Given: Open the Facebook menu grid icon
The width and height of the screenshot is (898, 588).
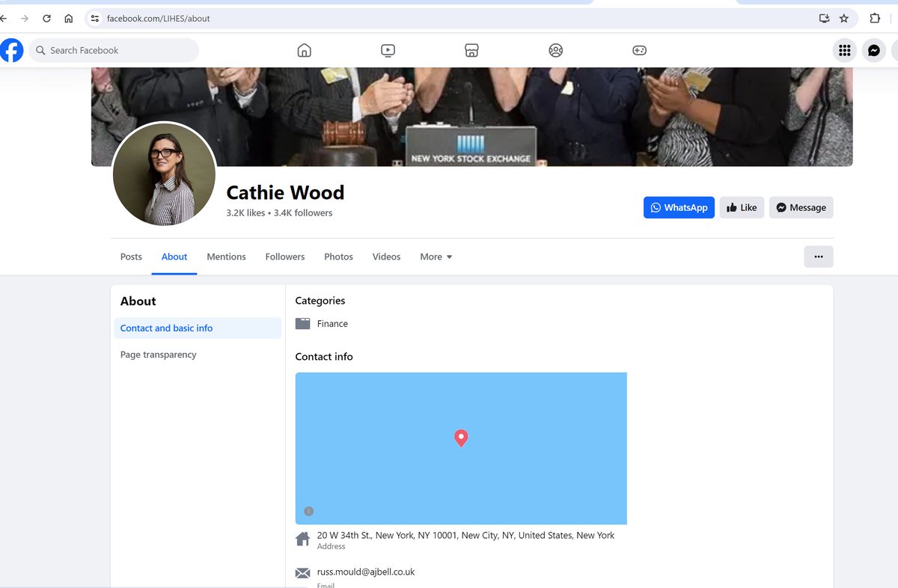Looking at the screenshot, I should click(x=845, y=50).
